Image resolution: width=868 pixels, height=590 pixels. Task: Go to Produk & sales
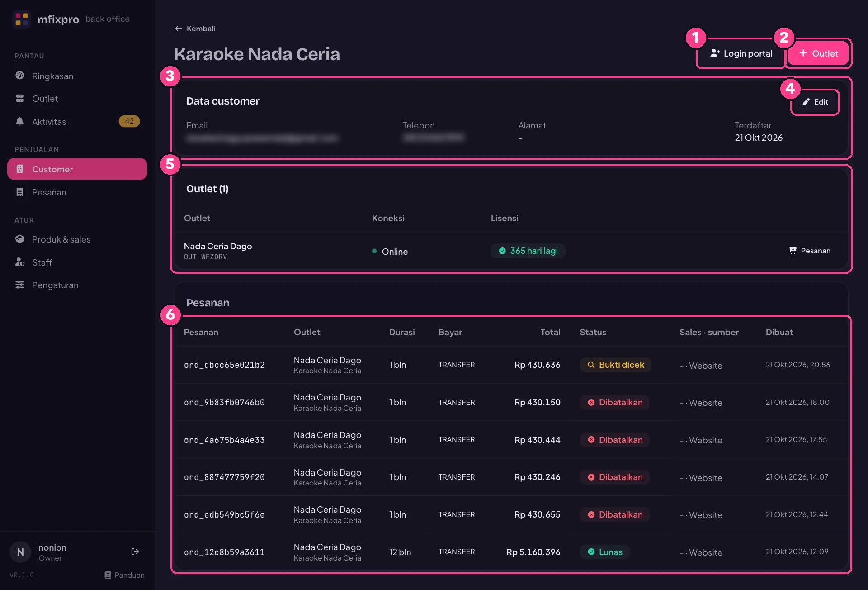[77, 239]
